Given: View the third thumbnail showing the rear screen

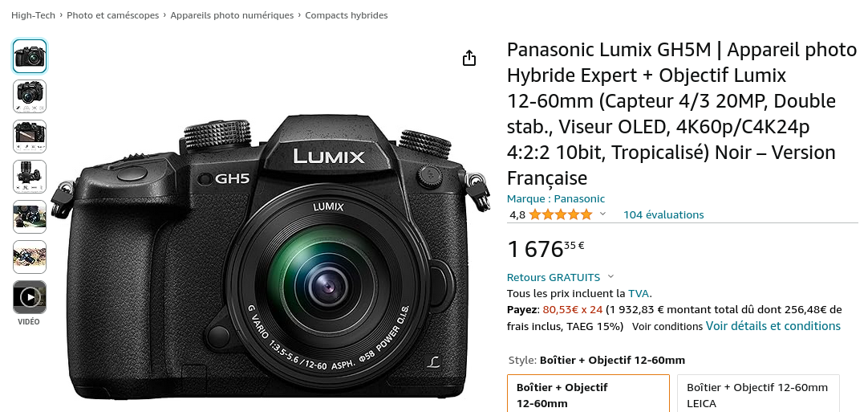Looking at the screenshot, I should coord(30,137).
